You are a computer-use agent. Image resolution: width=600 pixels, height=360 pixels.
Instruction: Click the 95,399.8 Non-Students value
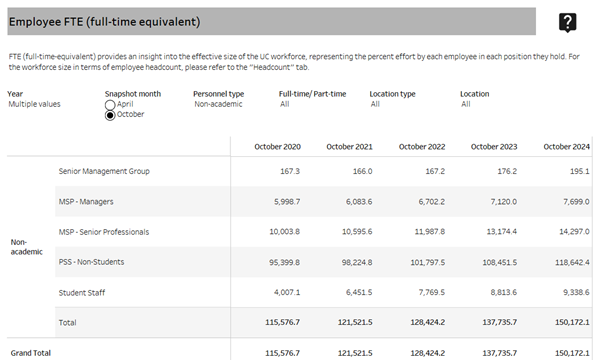pos(285,262)
